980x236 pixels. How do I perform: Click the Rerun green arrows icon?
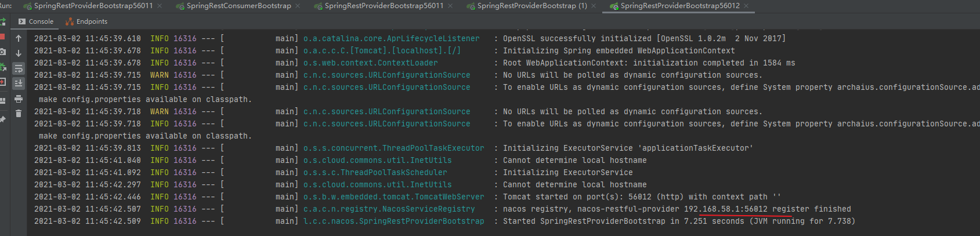[2, 22]
